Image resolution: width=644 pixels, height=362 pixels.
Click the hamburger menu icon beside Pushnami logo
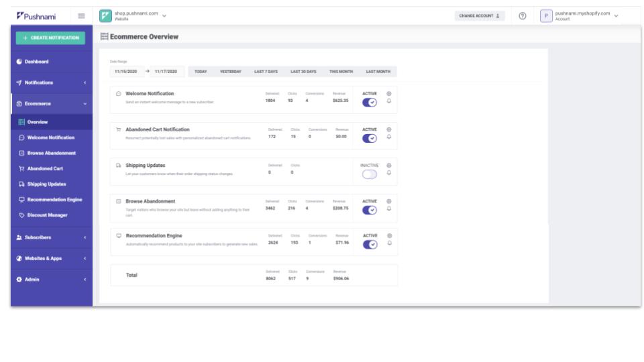coord(81,15)
